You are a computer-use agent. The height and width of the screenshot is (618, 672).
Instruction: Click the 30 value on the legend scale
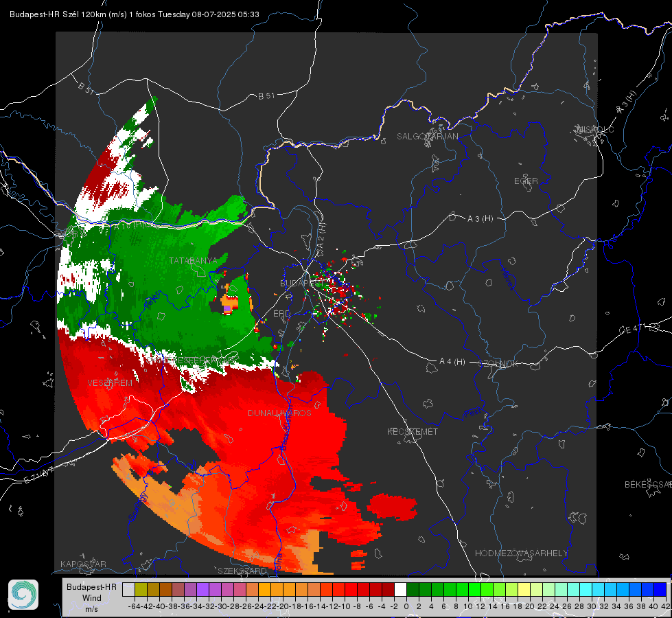point(592,606)
